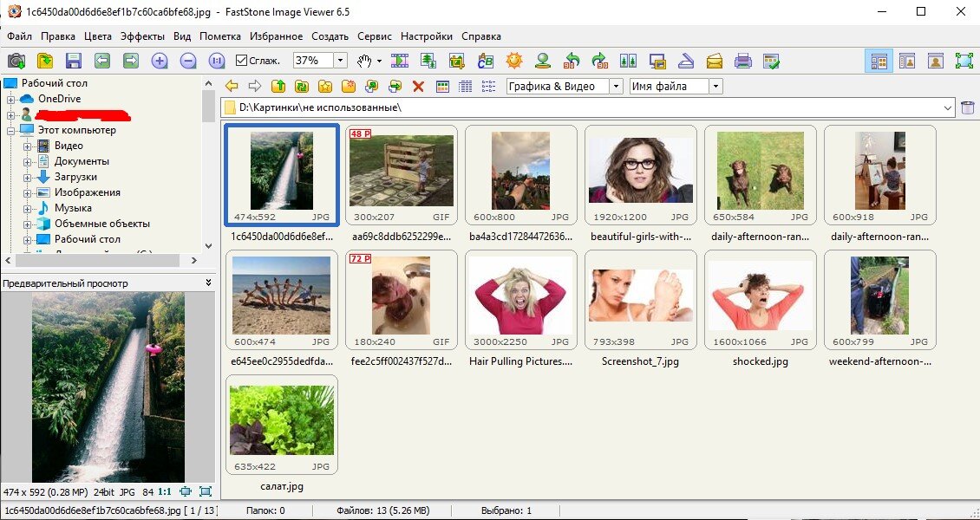Rotate image right 90 degrees
Screen dimensions: 980x520
[600, 61]
